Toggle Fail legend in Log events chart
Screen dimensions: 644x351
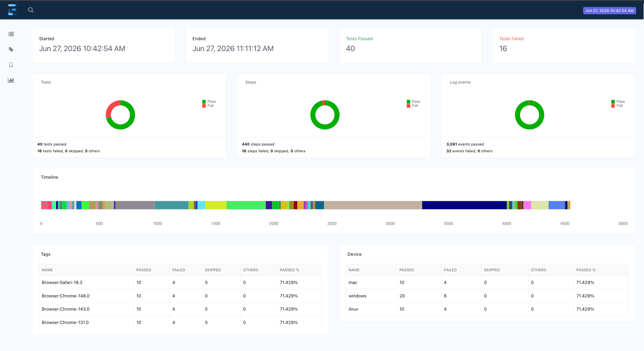[x=617, y=106]
